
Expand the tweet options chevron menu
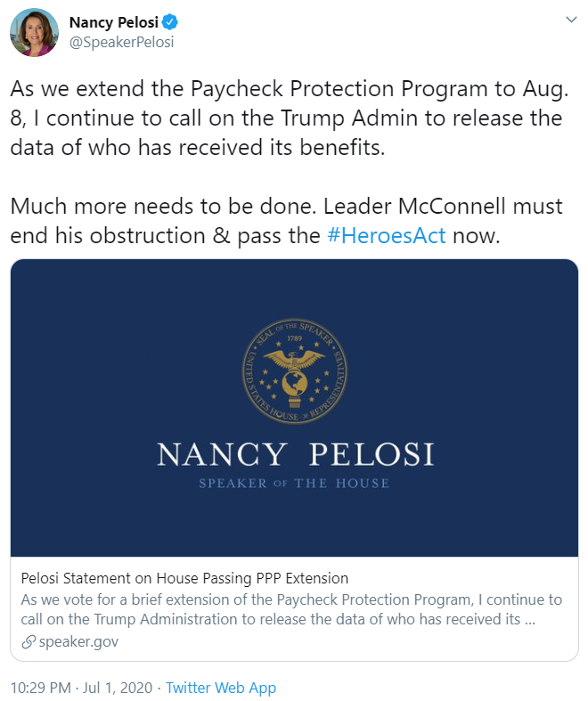pyautogui.click(x=570, y=20)
